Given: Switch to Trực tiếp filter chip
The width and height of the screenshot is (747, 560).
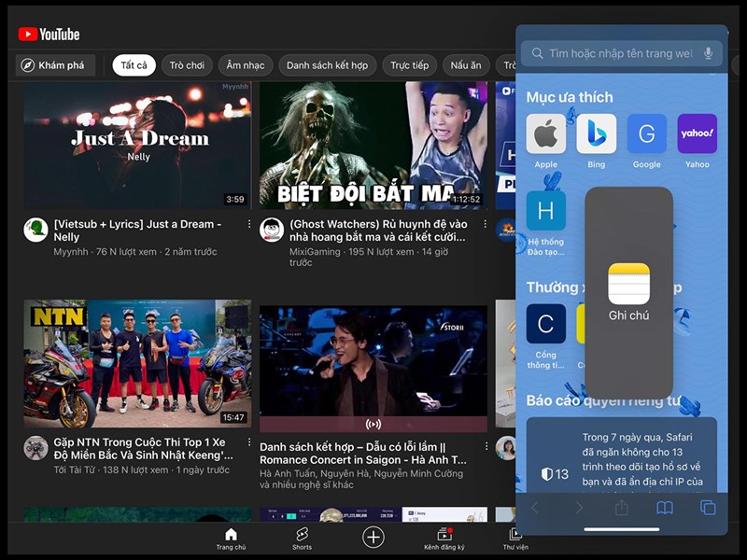Looking at the screenshot, I should (409, 65).
